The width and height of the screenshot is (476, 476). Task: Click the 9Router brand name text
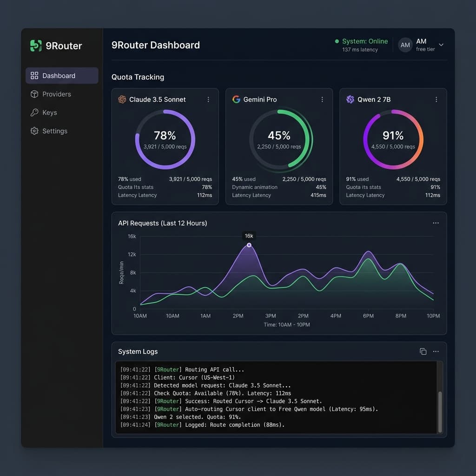[x=64, y=46]
